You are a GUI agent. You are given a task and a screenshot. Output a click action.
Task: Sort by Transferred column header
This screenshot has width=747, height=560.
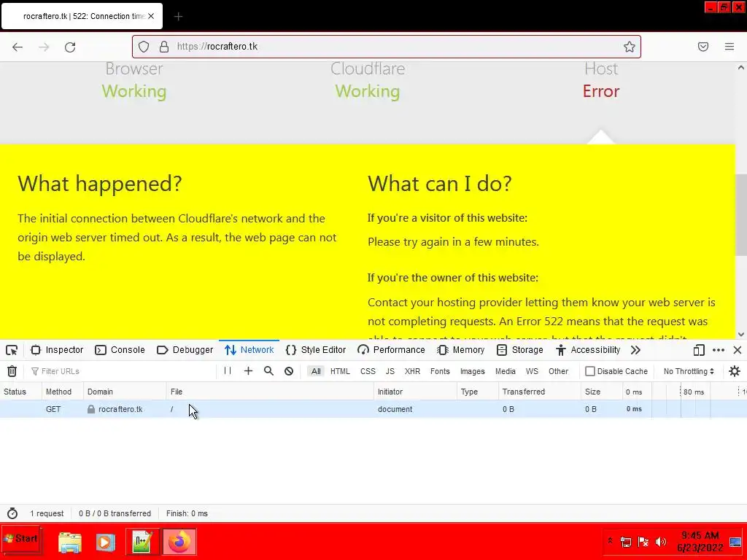click(x=539, y=392)
